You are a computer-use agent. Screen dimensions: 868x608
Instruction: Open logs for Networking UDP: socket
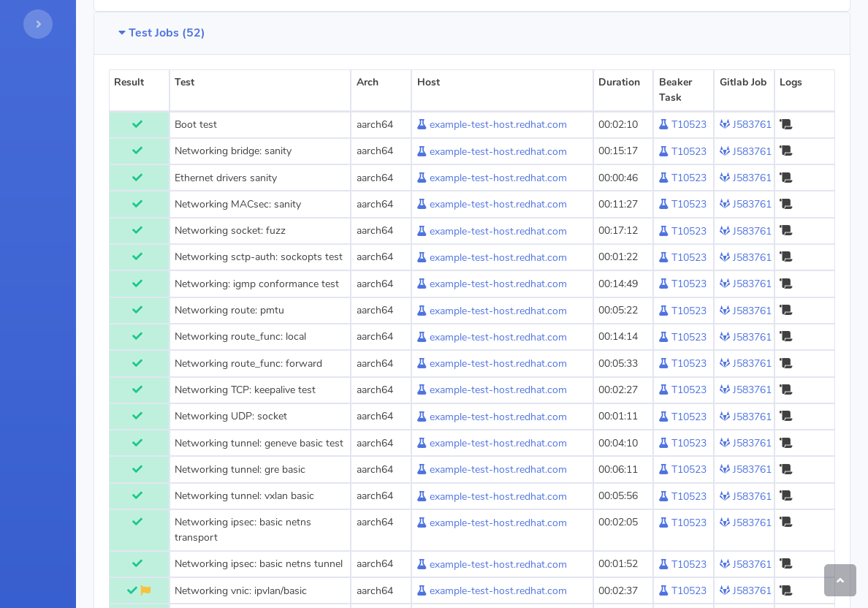(x=785, y=416)
